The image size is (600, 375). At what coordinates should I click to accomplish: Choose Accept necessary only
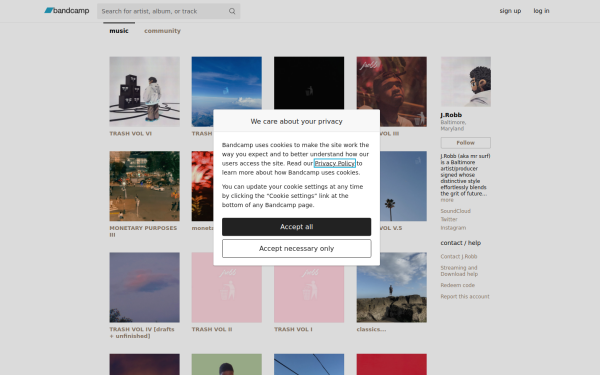click(x=296, y=249)
